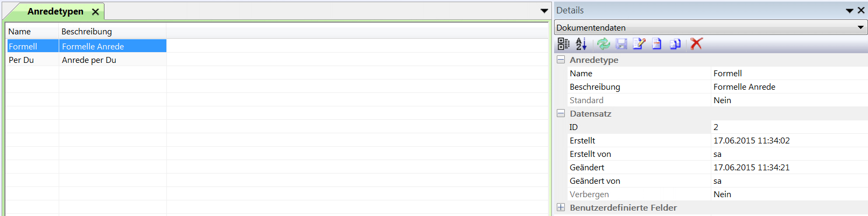This screenshot has width=868, height=216.
Task: Duplicate the selected record
Action: pos(675,44)
